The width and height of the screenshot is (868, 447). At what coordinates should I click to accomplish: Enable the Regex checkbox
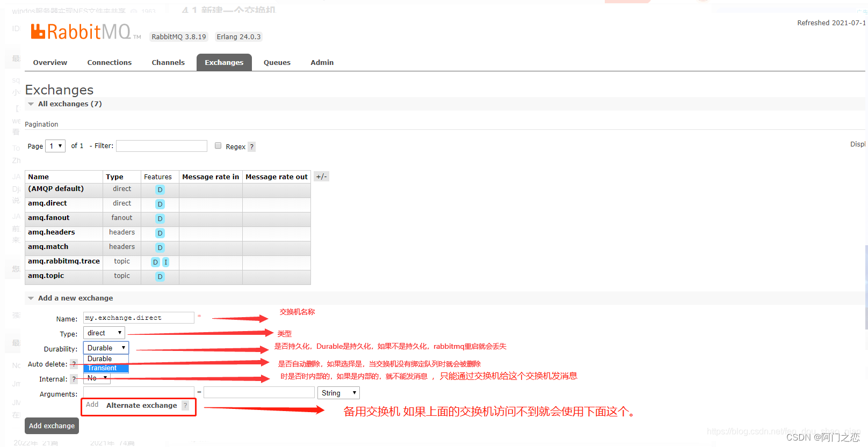pyautogui.click(x=218, y=145)
